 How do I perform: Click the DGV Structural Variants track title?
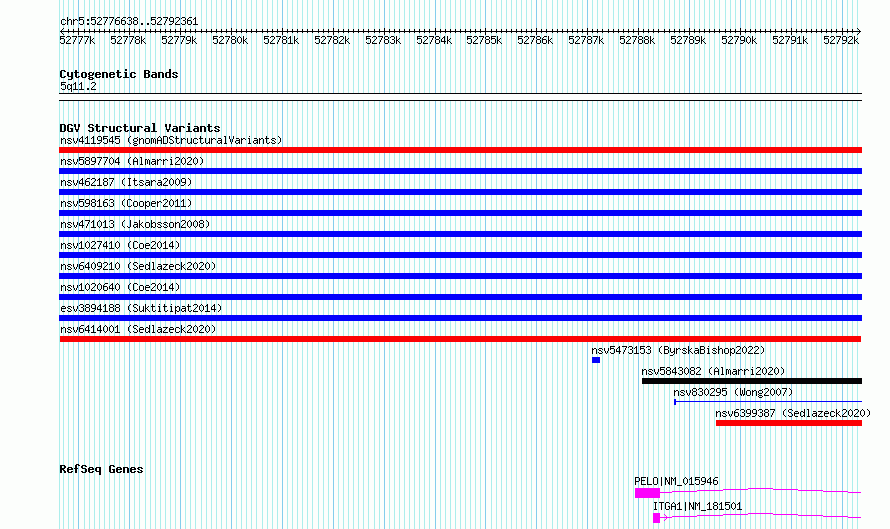pos(140,128)
